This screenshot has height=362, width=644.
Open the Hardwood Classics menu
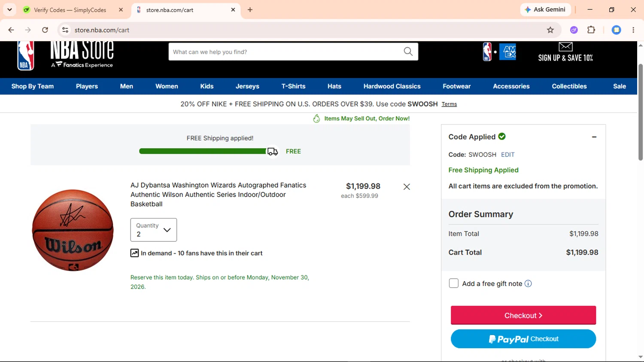click(392, 86)
